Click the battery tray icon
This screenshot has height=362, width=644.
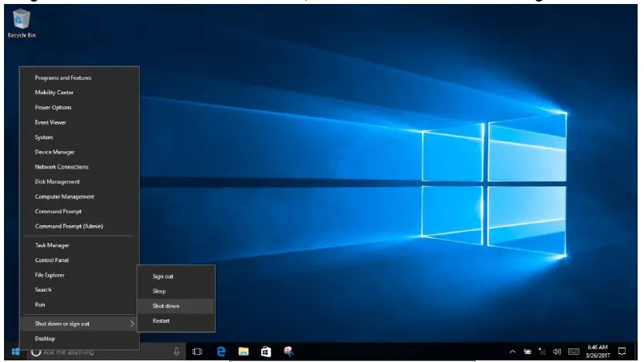pos(528,352)
